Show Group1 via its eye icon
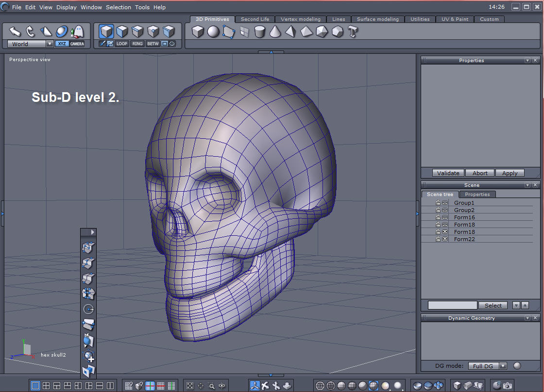The width and height of the screenshot is (544, 392). click(x=445, y=203)
